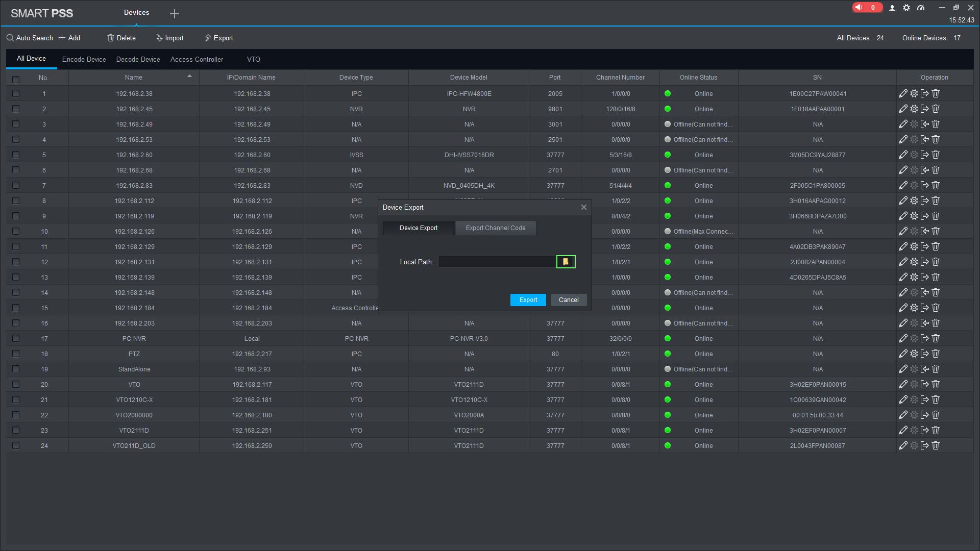Check the box for device 192.168.2.38
Image resolution: width=980 pixels, height=551 pixels.
click(16, 93)
